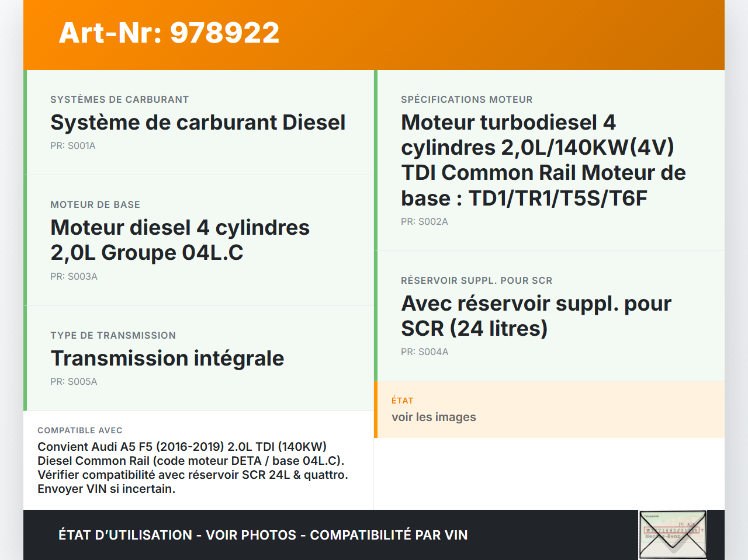Click "Transmission intégrale" title
The width and height of the screenshot is (748, 560).
coord(167,358)
